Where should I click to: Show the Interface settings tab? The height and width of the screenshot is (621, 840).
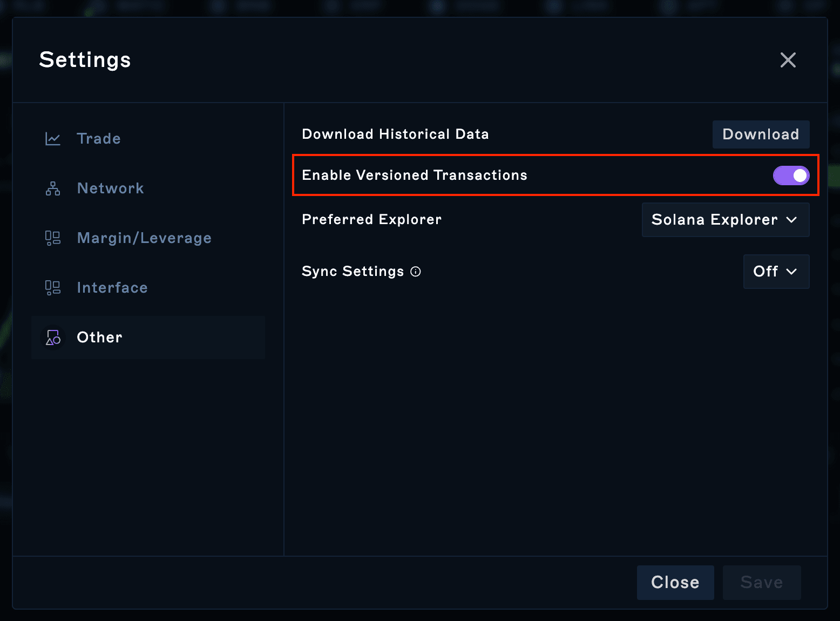(112, 288)
